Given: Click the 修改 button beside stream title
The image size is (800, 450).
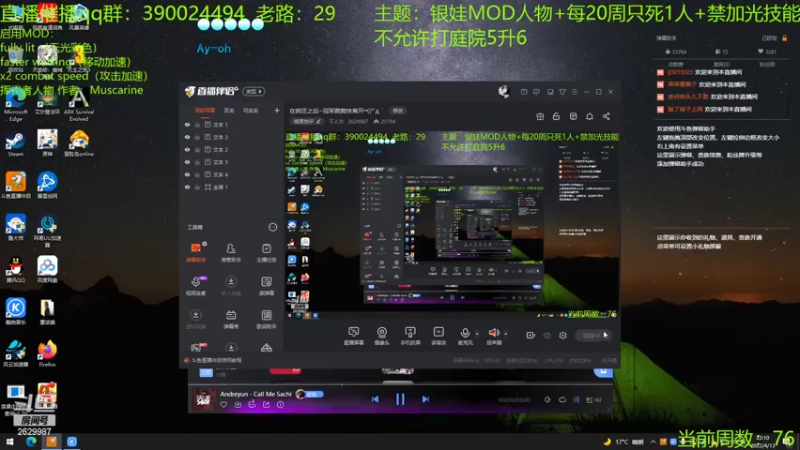Looking at the screenshot, I should 398,111.
